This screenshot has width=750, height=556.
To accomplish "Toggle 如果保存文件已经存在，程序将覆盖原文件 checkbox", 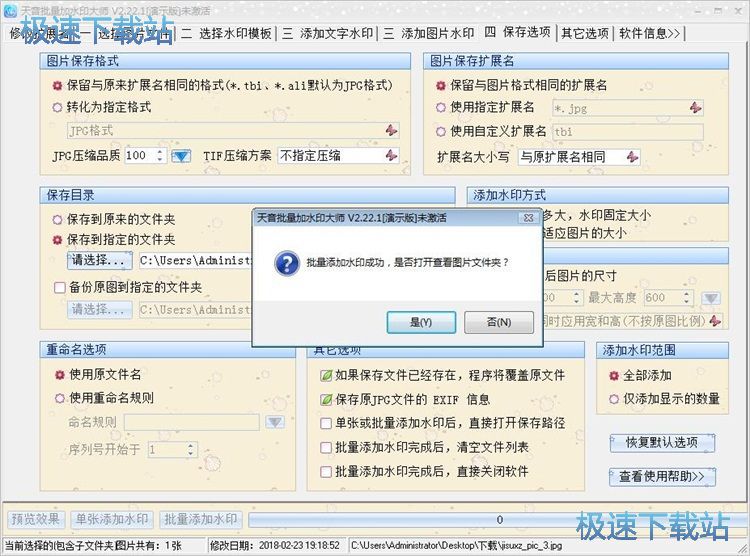I will click(x=326, y=376).
